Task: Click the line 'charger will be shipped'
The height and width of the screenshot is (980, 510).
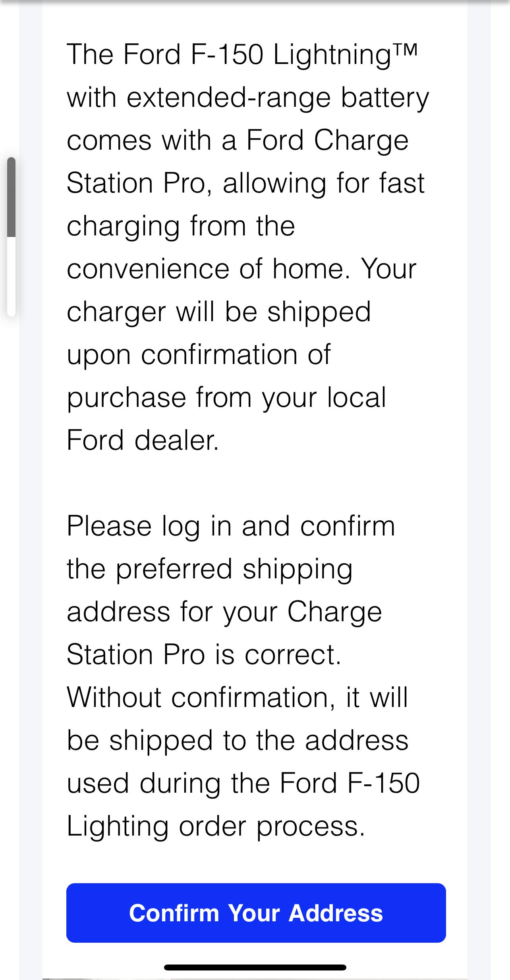Action: pos(219,312)
